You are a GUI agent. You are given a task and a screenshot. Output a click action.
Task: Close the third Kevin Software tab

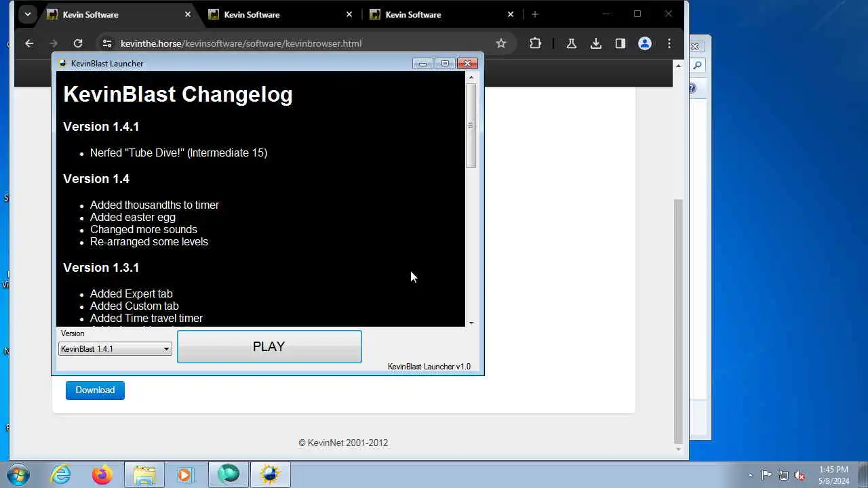point(511,14)
